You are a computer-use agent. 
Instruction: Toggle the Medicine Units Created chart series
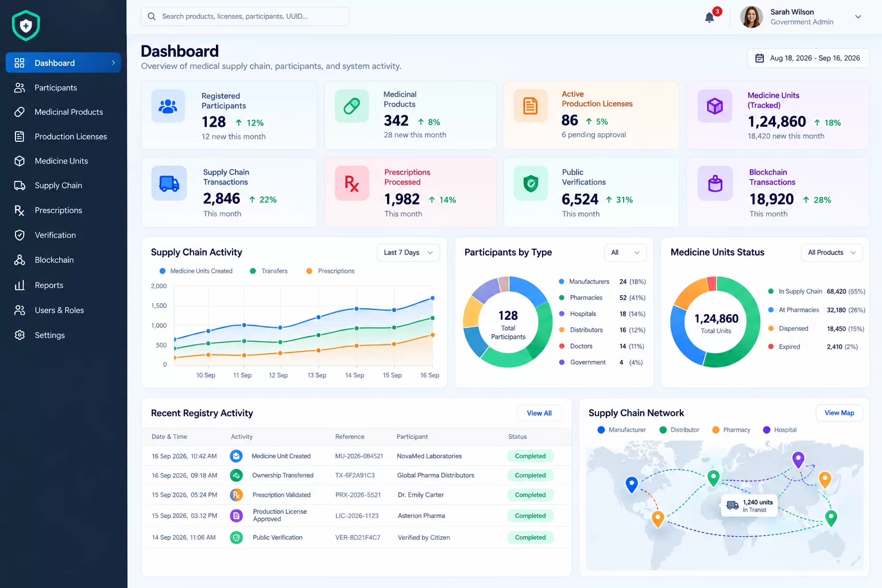[196, 271]
